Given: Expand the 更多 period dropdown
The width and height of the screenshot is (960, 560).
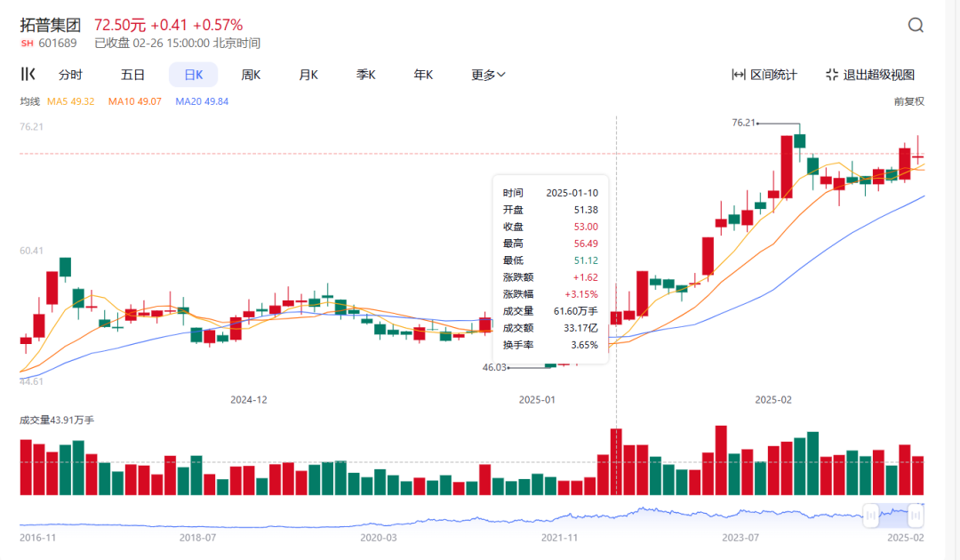Looking at the screenshot, I should (488, 75).
